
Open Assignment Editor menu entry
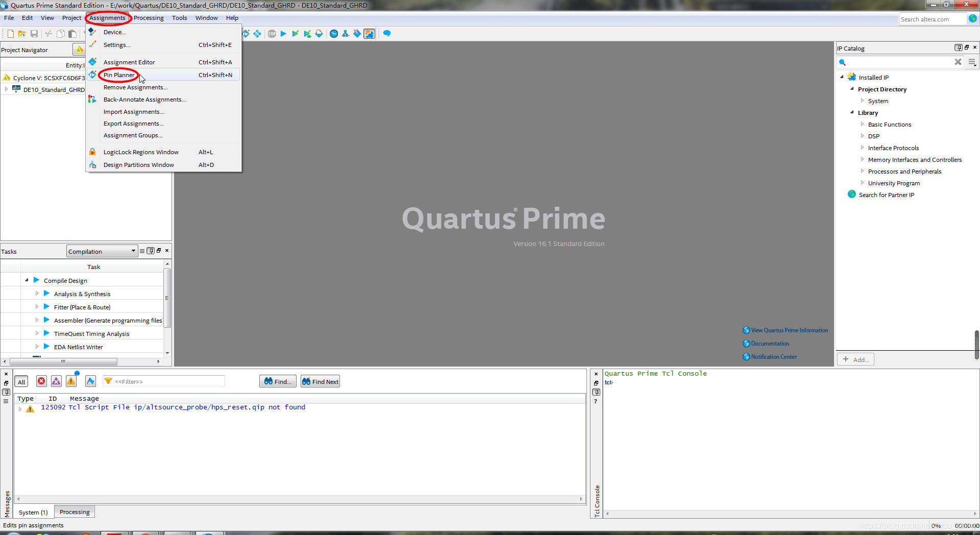pyautogui.click(x=164, y=62)
